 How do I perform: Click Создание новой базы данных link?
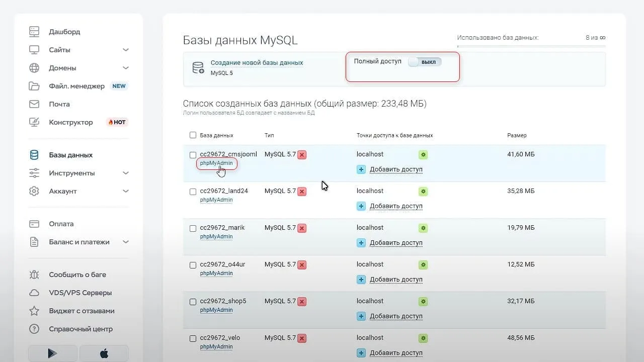pyautogui.click(x=257, y=63)
